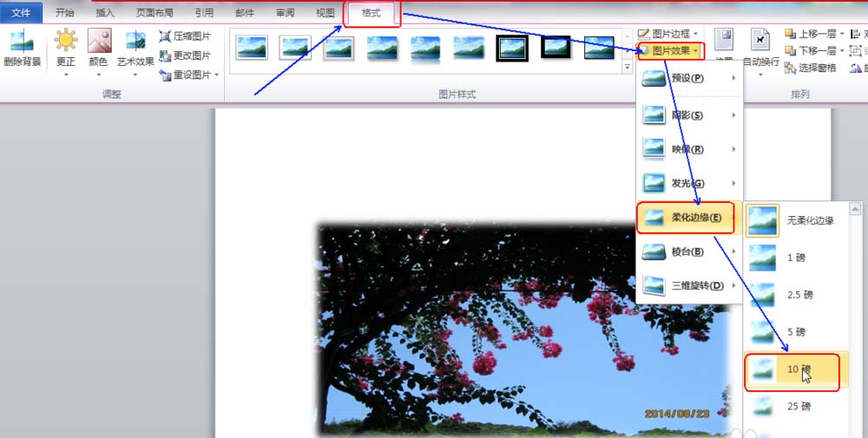Viewport: 868px width, 438px height.
Task: Click the soft edges list scroll-up arrow
Action: coord(855,209)
